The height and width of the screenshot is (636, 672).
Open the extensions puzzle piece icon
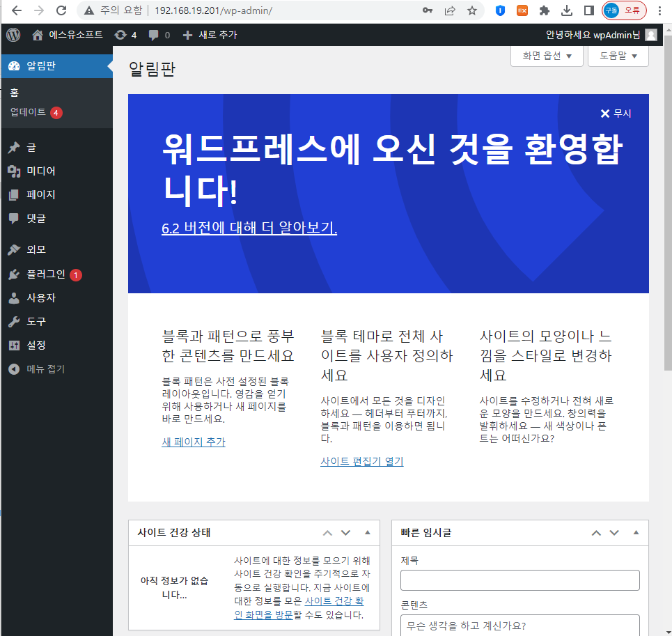coord(545,10)
